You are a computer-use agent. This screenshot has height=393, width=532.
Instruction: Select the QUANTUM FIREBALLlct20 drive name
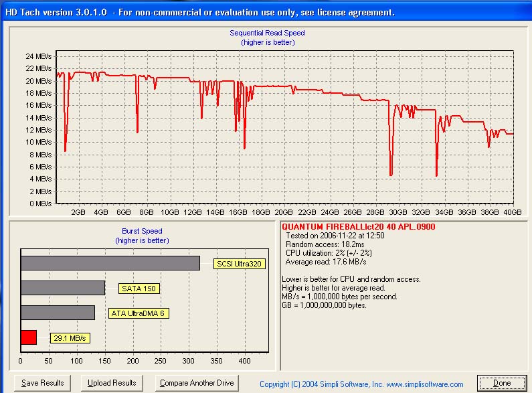click(358, 227)
